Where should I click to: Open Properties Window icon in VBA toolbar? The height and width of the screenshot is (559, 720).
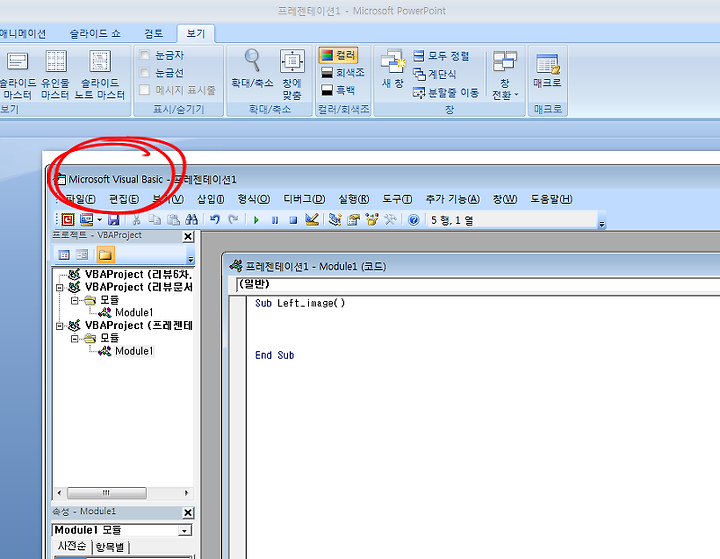353,220
